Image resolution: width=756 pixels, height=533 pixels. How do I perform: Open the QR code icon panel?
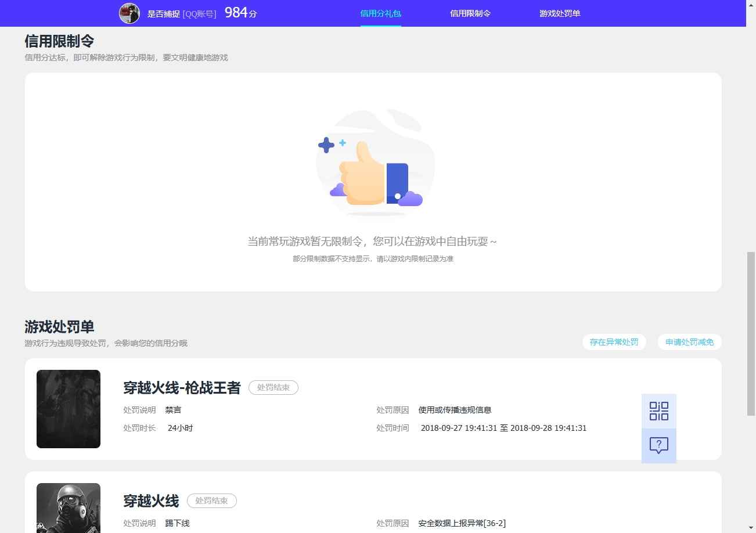pyautogui.click(x=659, y=411)
